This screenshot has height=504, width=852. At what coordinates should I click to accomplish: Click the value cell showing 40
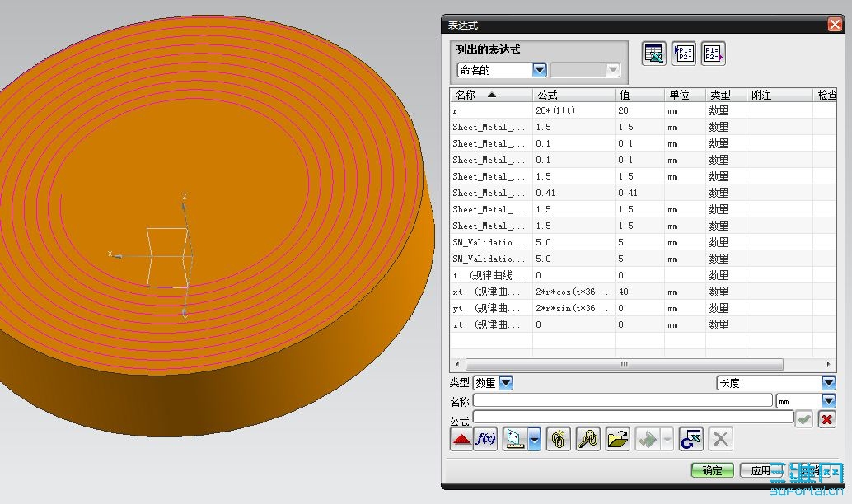639,292
